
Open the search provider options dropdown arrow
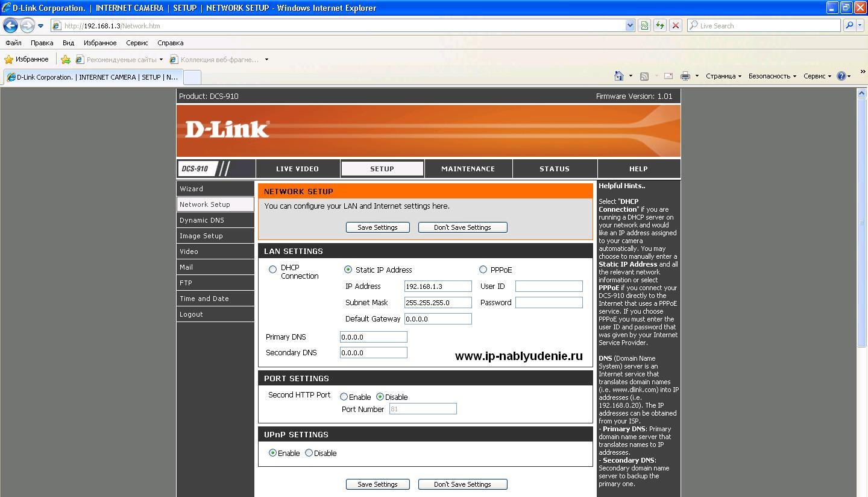click(860, 25)
